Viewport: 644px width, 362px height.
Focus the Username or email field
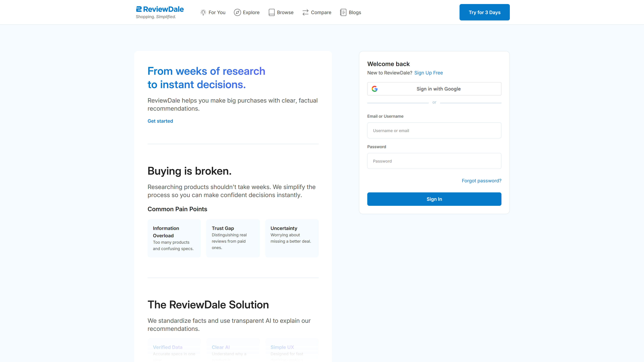point(434,130)
